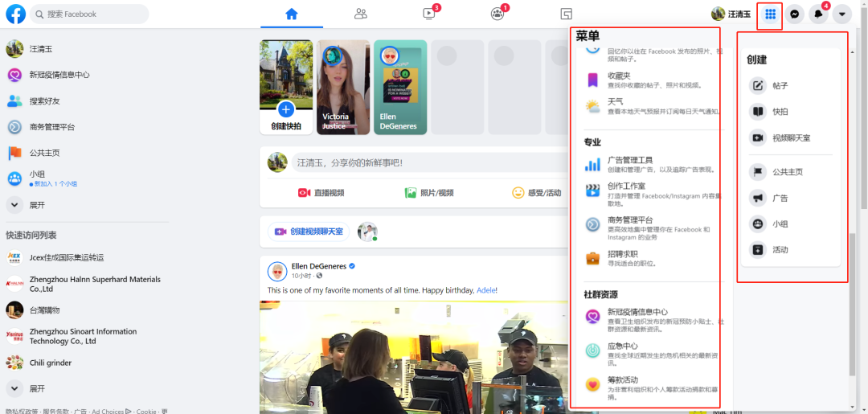Add 照片/视频 to a post
The width and height of the screenshot is (868, 414).
429,193
